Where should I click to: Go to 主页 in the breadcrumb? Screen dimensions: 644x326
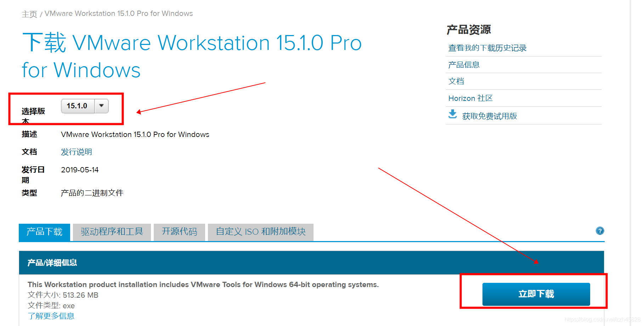click(29, 14)
